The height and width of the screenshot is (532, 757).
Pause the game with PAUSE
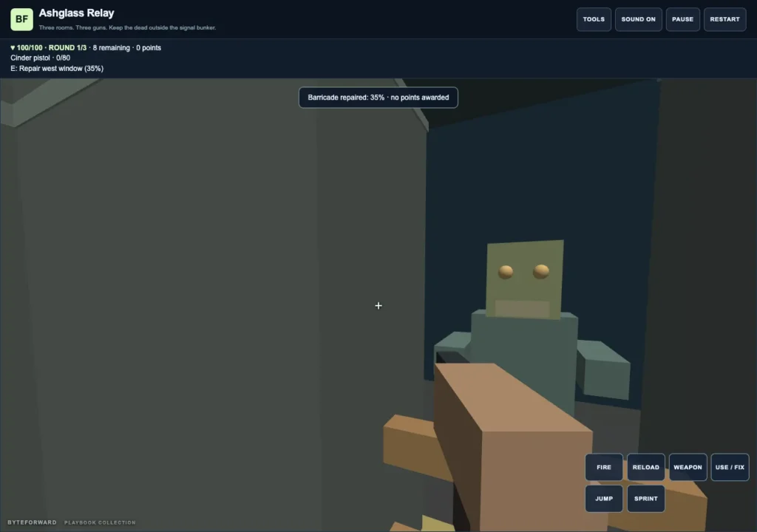tap(682, 19)
